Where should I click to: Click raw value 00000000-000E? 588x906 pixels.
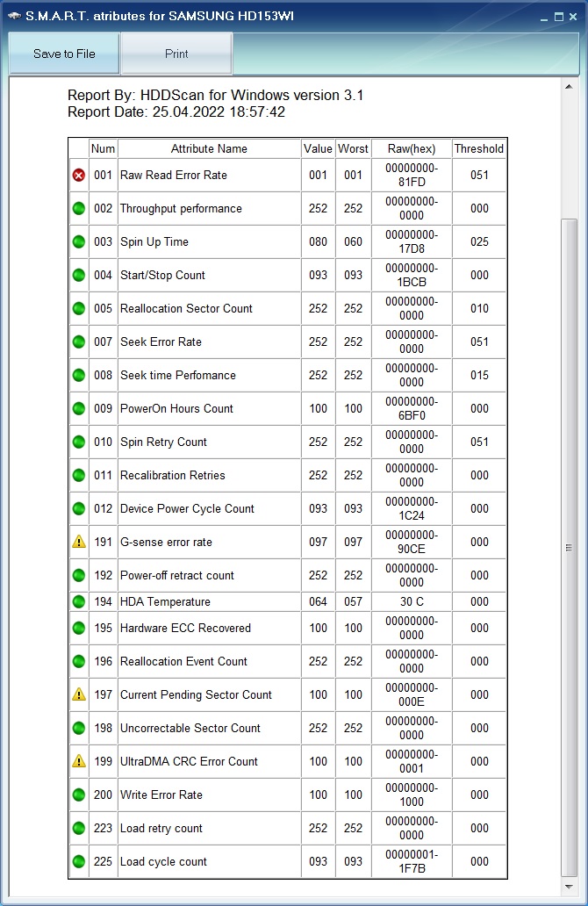[x=412, y=694]
